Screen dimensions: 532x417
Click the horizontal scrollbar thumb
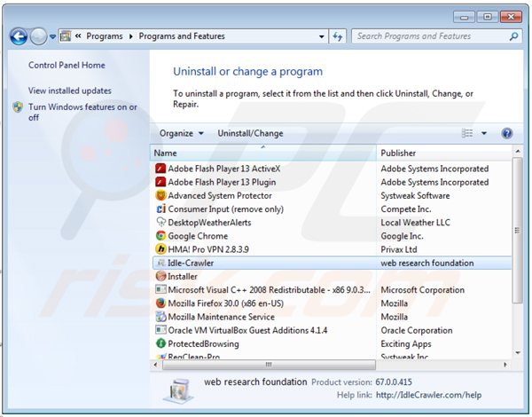tap(269, 365)
